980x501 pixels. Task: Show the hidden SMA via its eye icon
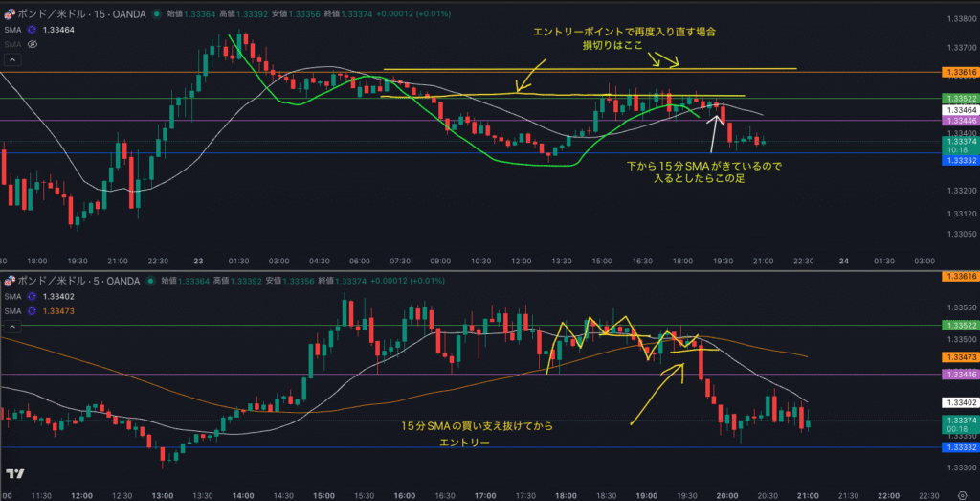click(33, 44)
